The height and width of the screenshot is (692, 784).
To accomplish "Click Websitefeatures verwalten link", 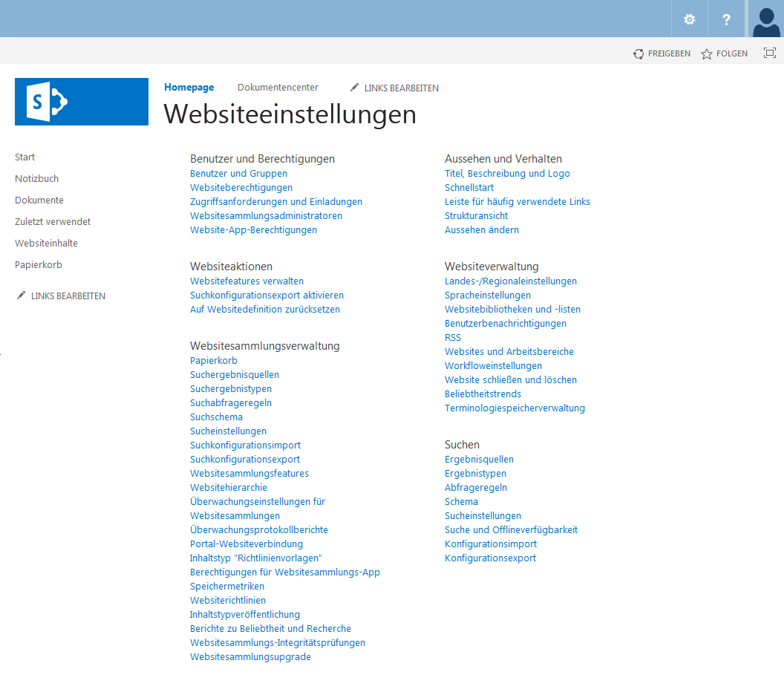I will pos(246,281).
